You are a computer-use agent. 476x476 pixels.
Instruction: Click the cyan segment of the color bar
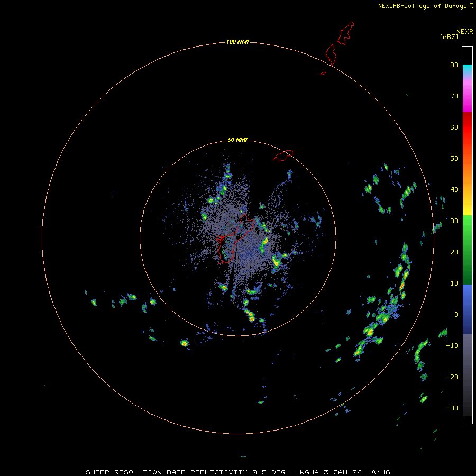(x=467, y=68)
